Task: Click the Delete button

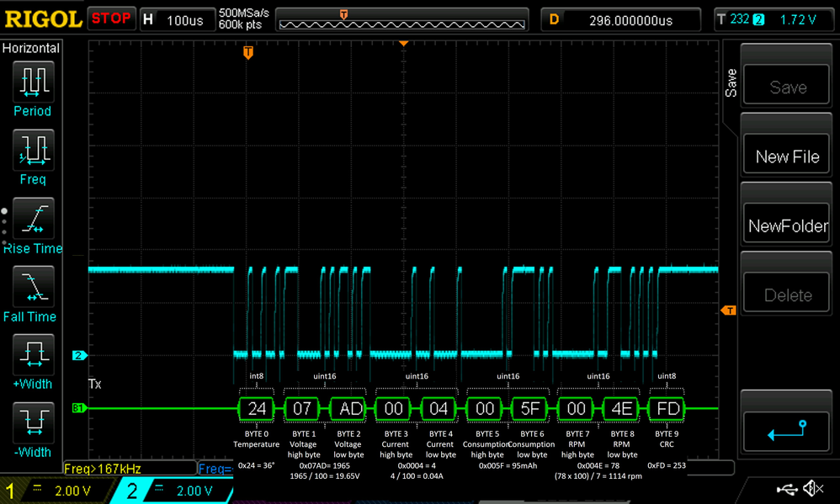Action: coord(786,293)
